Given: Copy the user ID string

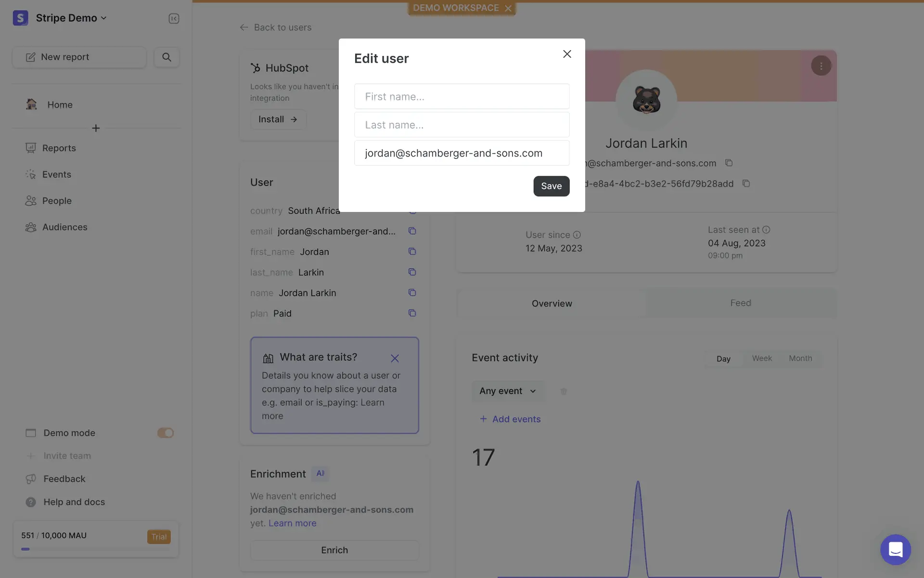Looking at the screenshot, I should [746, 184].
